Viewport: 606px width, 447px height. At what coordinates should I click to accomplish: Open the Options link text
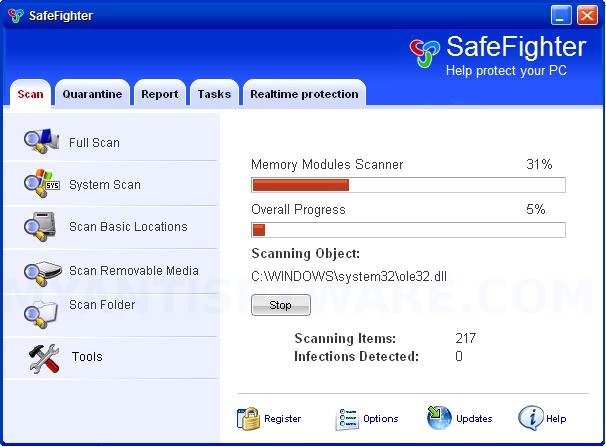click(381, 418)
